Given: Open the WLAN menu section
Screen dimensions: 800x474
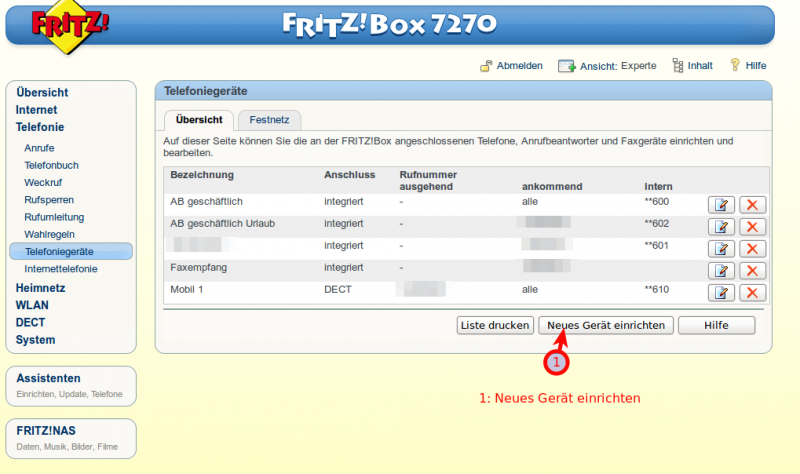Looking at the screenshot, I should pyautogui.click(x=32, y=305).
